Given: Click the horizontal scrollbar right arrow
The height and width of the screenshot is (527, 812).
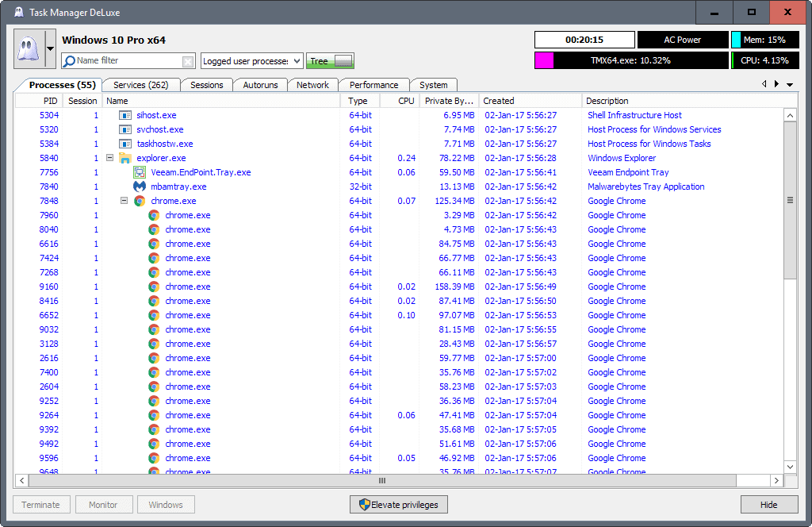Looking at the screenshot, I should point(776,481).
